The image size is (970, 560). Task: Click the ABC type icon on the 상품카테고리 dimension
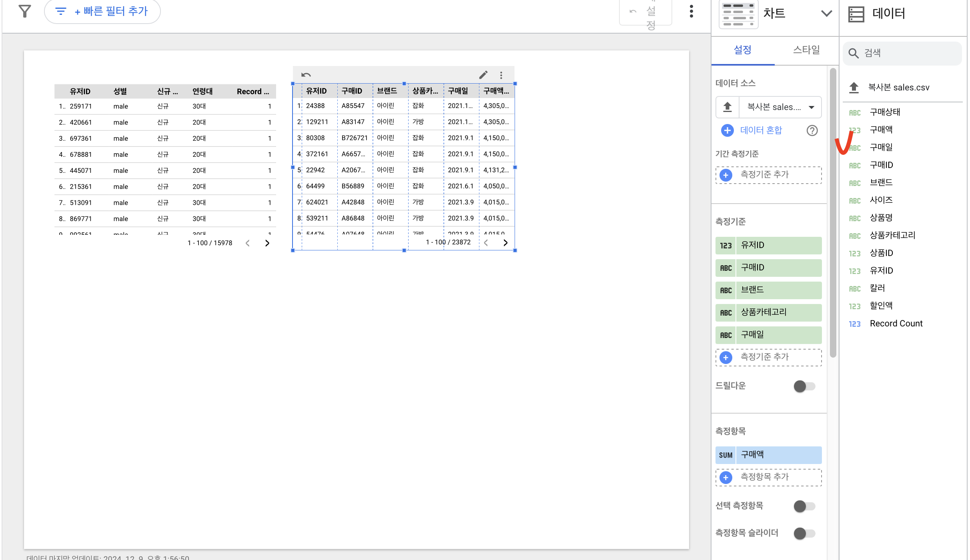tap(725, 312)
